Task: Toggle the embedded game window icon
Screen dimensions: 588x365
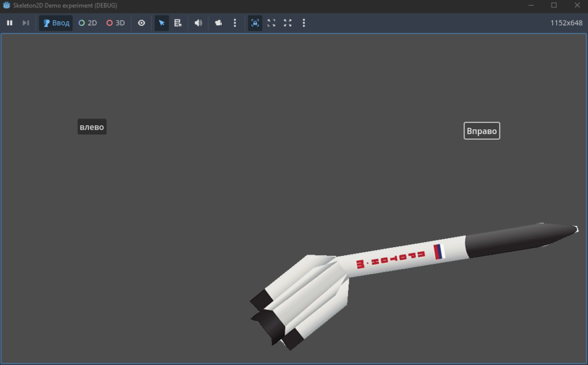Action: [255, 23]
